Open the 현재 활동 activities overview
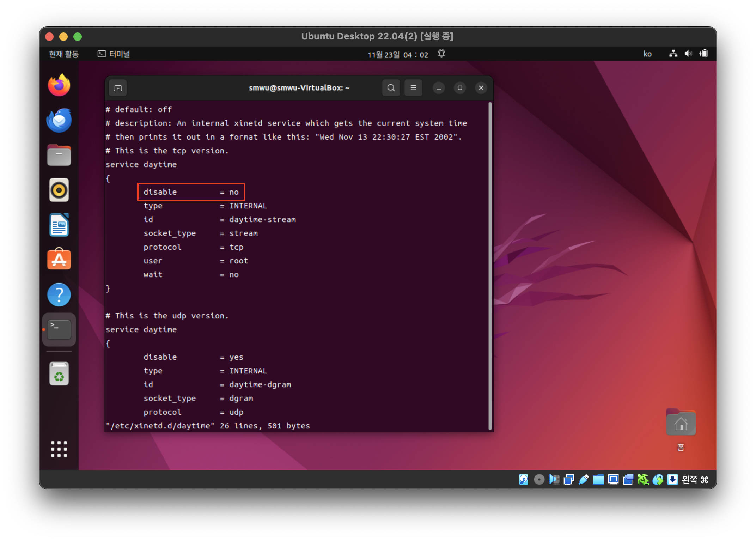 pos(64,54)
